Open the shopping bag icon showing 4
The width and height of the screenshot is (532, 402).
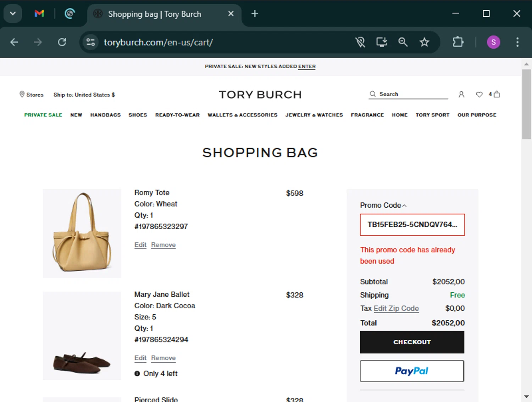click(x=494, y=94)
